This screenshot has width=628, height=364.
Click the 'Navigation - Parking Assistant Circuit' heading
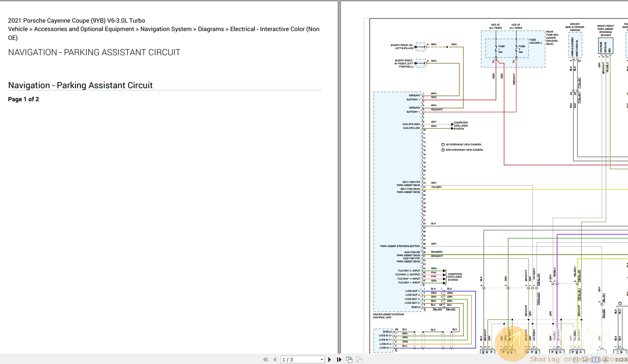80,85
